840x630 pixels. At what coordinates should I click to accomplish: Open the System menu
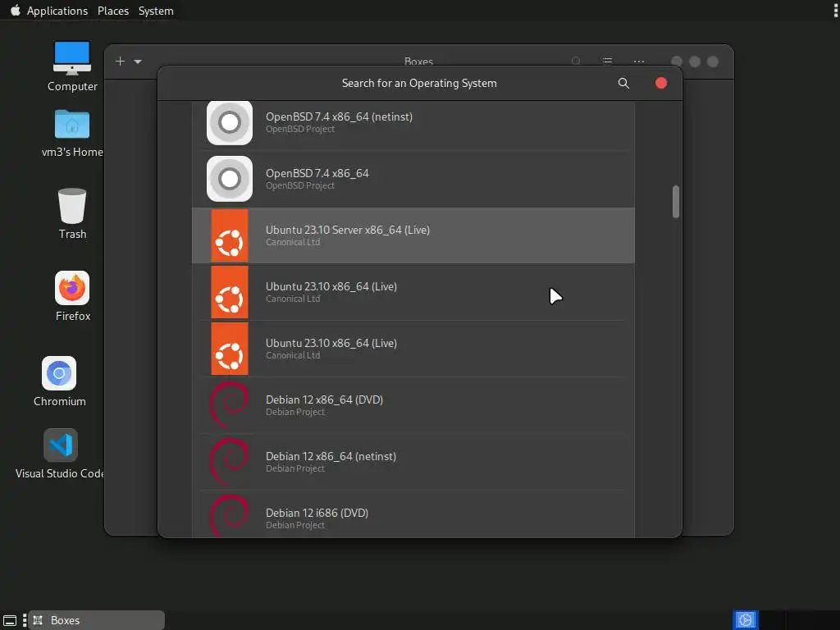tap(156, 11)
